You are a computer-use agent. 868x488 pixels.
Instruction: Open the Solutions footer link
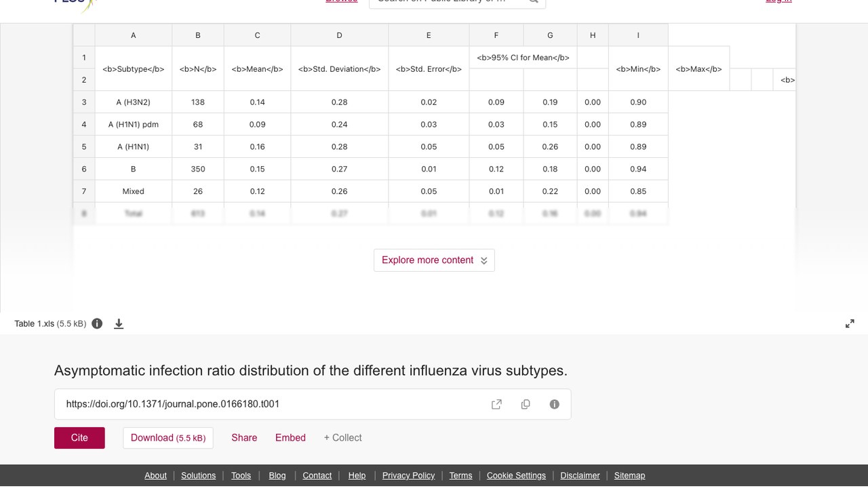(x=198, y=475)
